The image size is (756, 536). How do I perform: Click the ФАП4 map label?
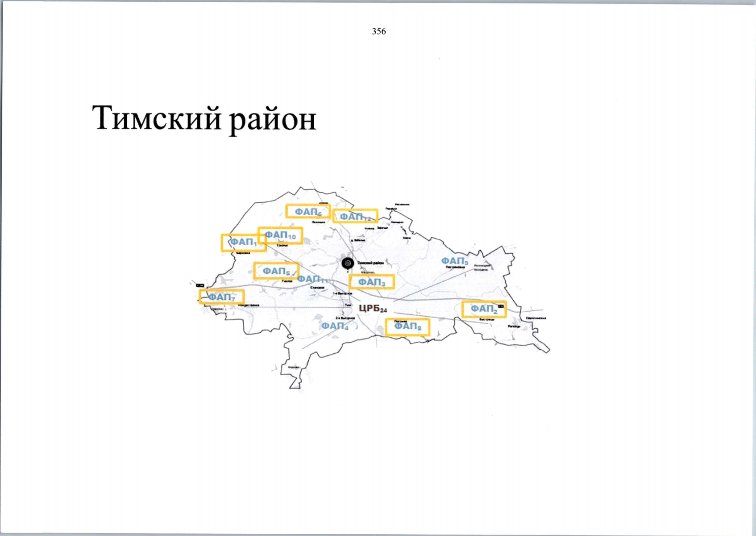[336, 327]
